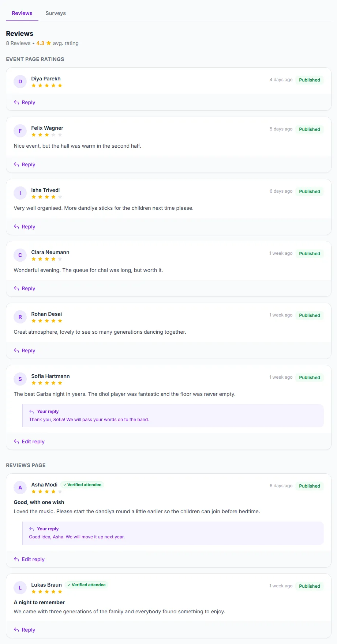The height and width of the screenshot is (644, 337).
Task: Reply to Felix Wagner's review
Action: tap(25, 164)
